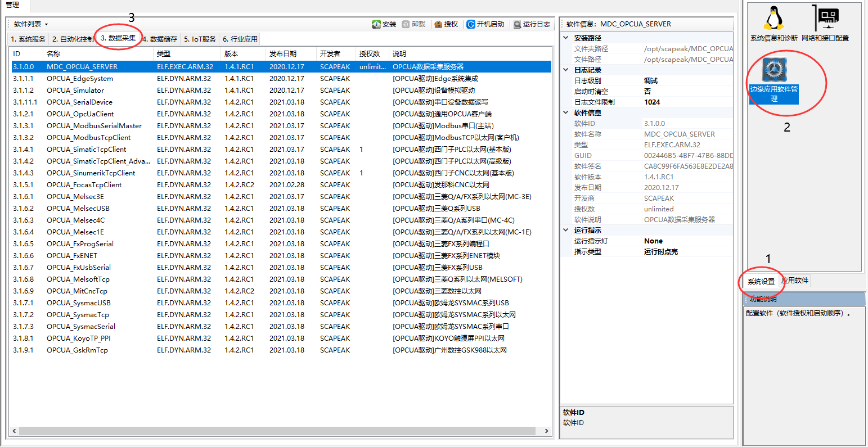Sort list by 版本 column header
Viewport: 868px width, 447px height.
click(x=244, y=54)
